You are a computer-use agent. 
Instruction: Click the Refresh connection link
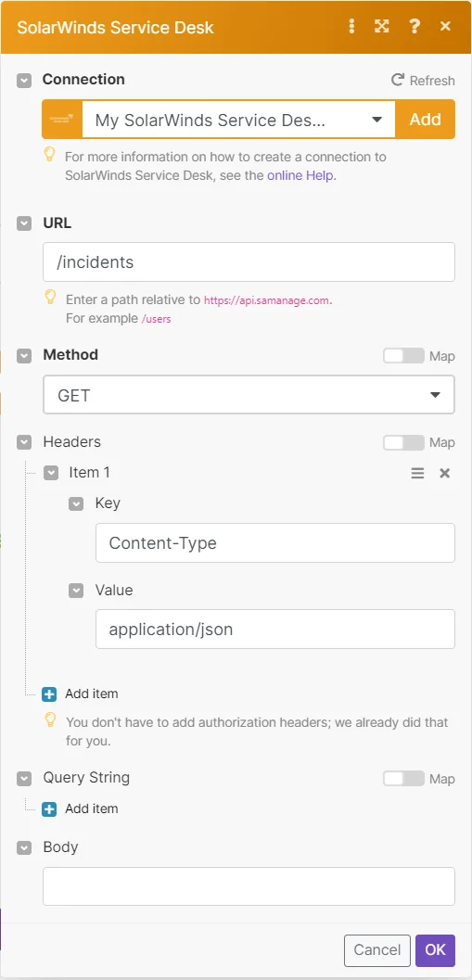423,81
